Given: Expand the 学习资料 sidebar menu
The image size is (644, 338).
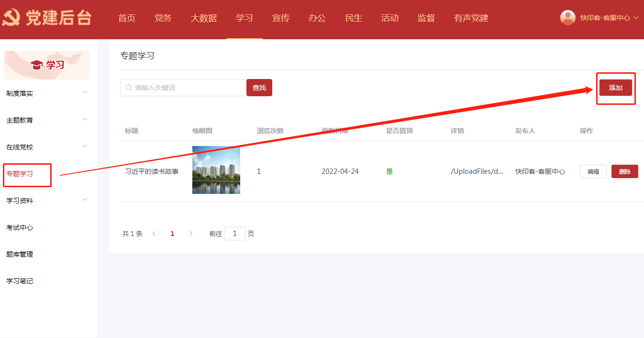Looking at the screenshot, I should coord(85,200).
